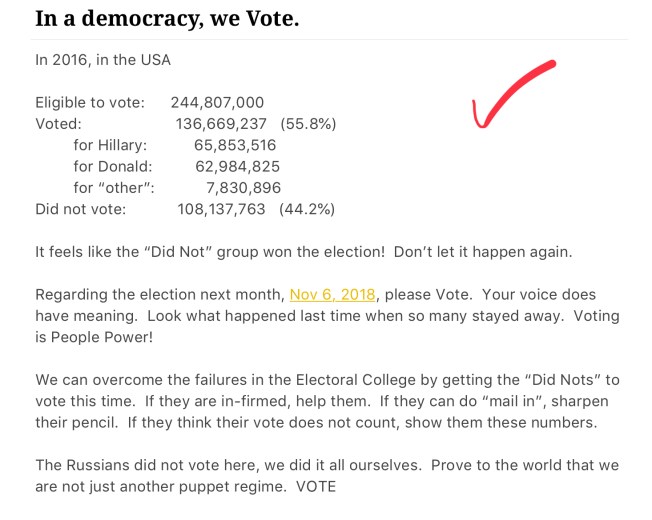Click the sentence starting "It feels like"
The image size is (652, 520).
tap(304, 252)
